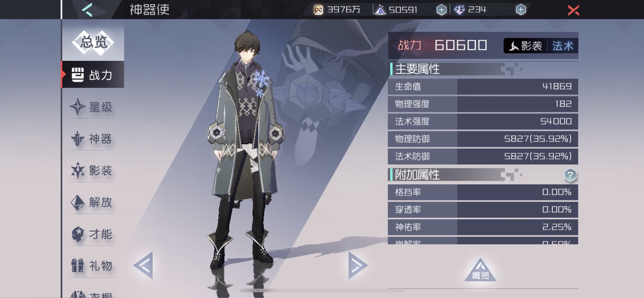The image size is (644, 298).
Task: Click the gold coin 3976万 currency icon
Action: 318,10
